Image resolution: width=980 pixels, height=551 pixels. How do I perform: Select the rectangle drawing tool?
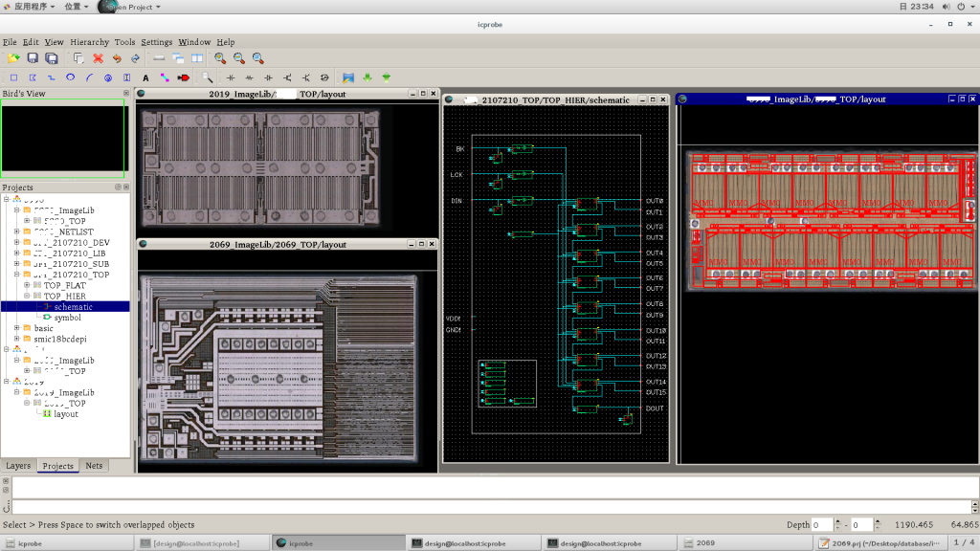tap(13, 77)
